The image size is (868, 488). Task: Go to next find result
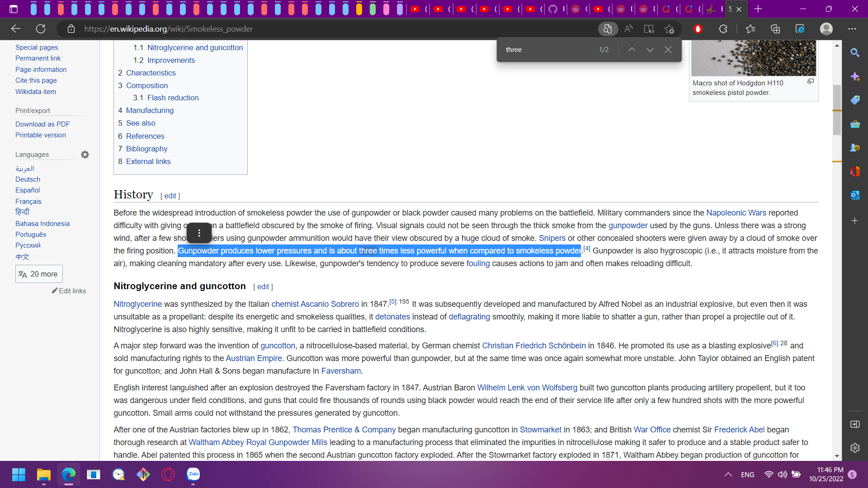coord(650,50)
